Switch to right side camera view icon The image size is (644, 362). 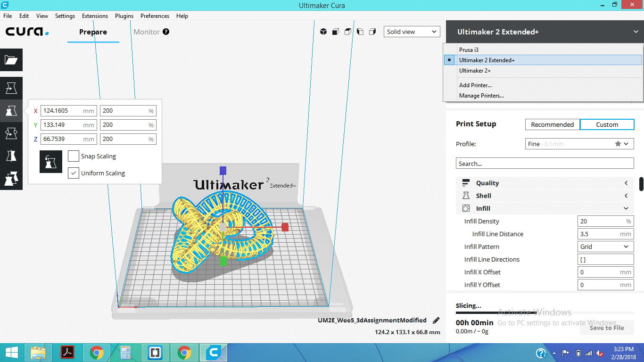[372, 32]
